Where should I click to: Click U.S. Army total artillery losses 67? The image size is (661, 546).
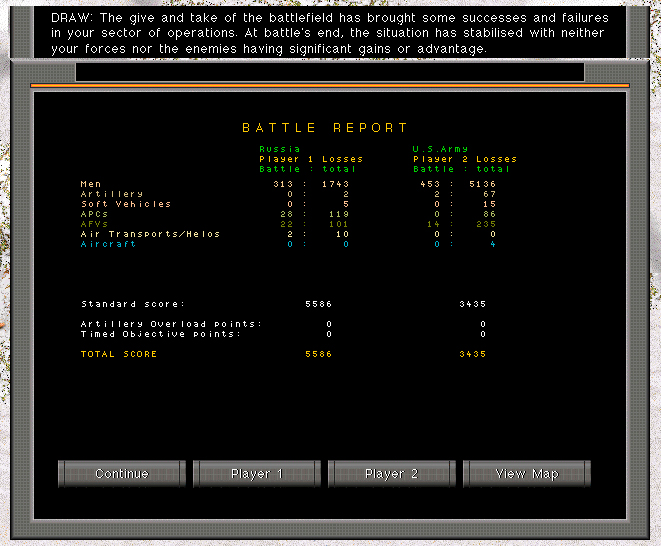point(489,194)
